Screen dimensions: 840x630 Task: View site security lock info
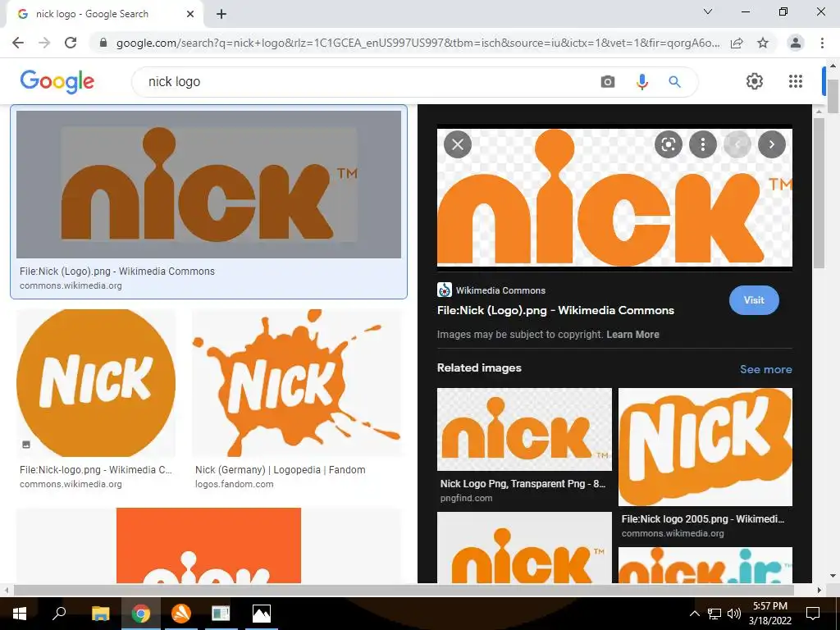tap(103, 43)
